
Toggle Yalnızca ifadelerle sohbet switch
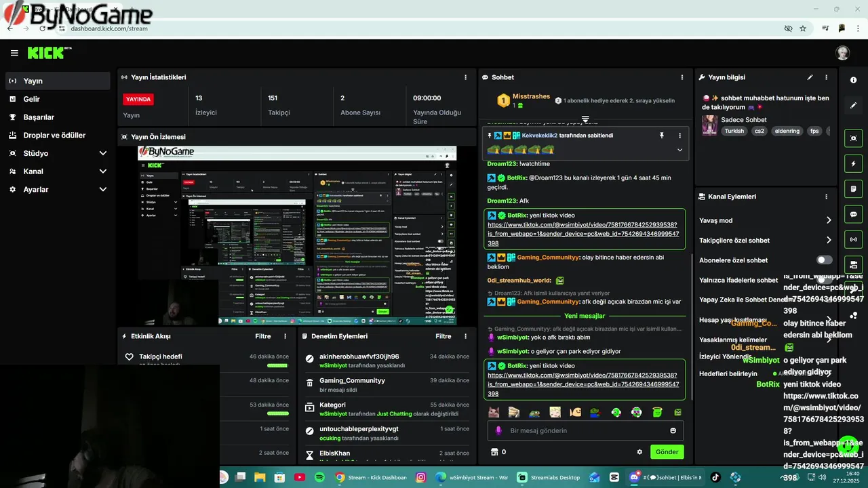pos(824,280)
